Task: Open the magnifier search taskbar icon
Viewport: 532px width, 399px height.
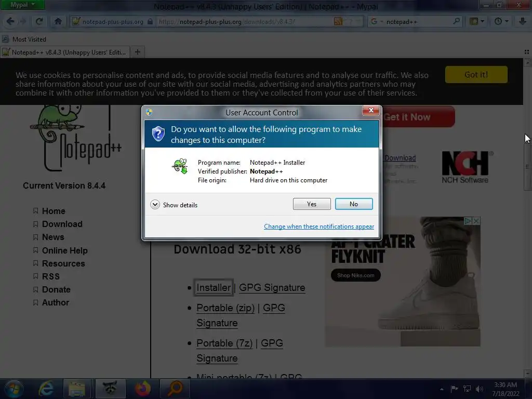Action: tap(175, 389)
